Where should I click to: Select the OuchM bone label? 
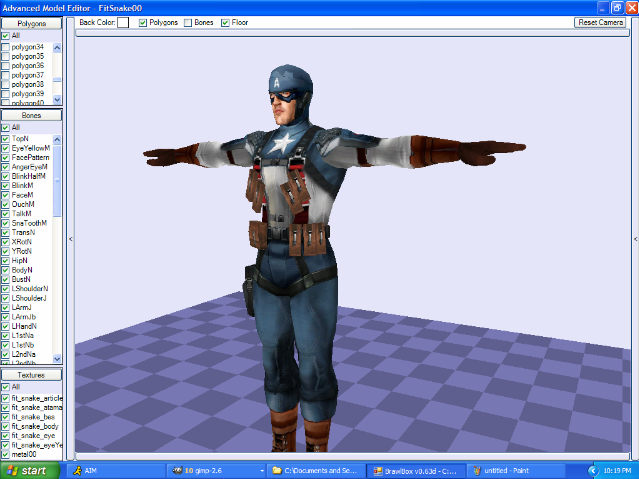tap(23, 204)
